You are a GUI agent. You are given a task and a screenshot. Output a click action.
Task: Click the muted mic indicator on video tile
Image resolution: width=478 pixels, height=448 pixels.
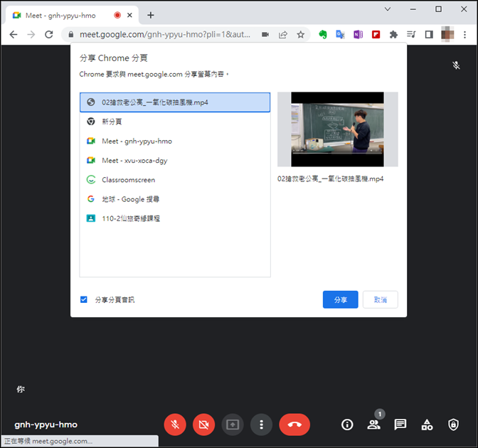456,65
